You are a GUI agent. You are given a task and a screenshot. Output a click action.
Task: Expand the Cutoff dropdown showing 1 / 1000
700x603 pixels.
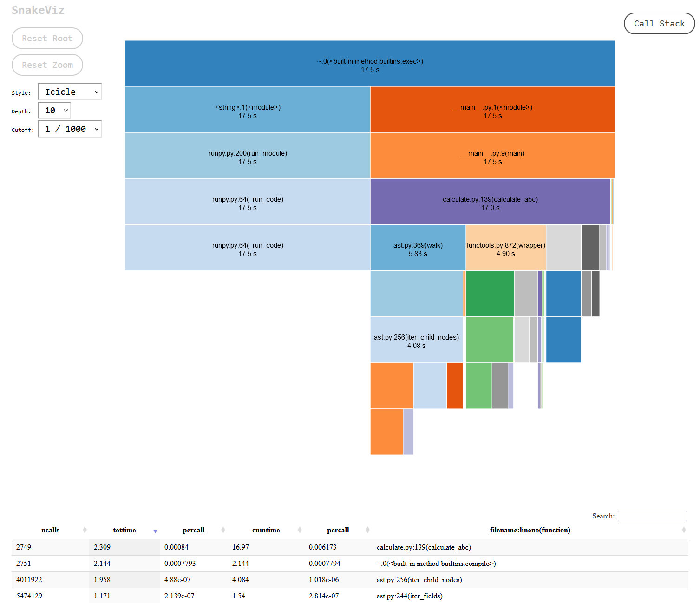coord(70,129)
